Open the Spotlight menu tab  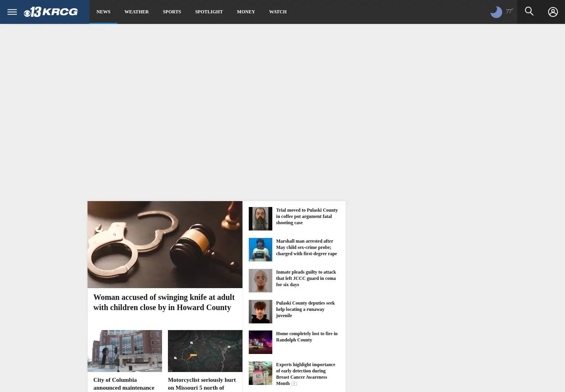coord(209,12)
